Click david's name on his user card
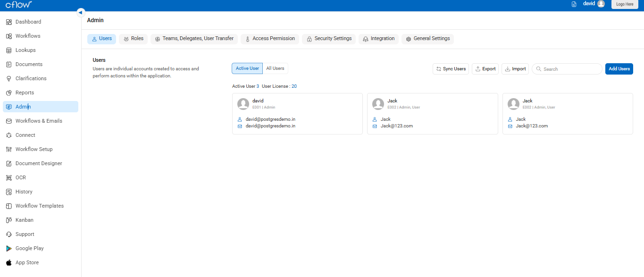This screenshot has width=644, height=277. (x=258, y=101)
